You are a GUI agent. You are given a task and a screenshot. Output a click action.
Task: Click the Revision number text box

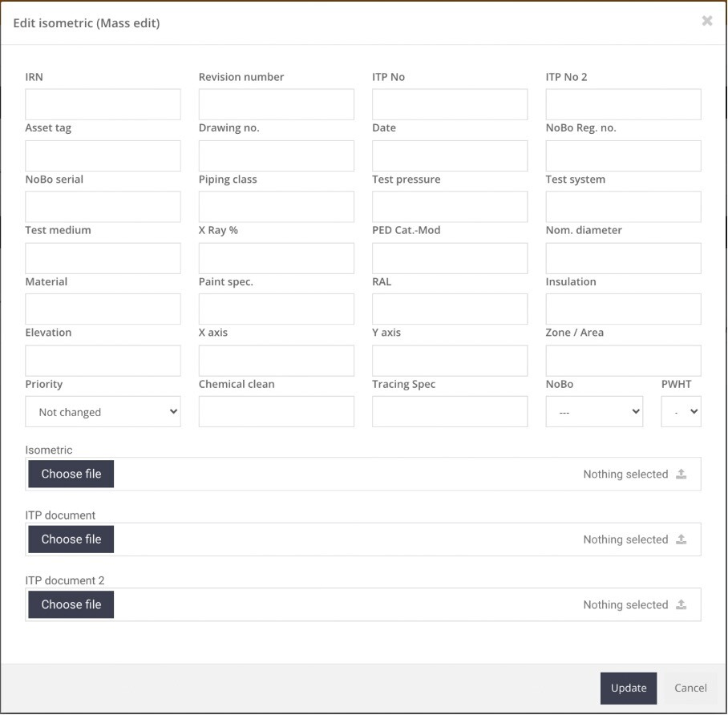(276, 104)
